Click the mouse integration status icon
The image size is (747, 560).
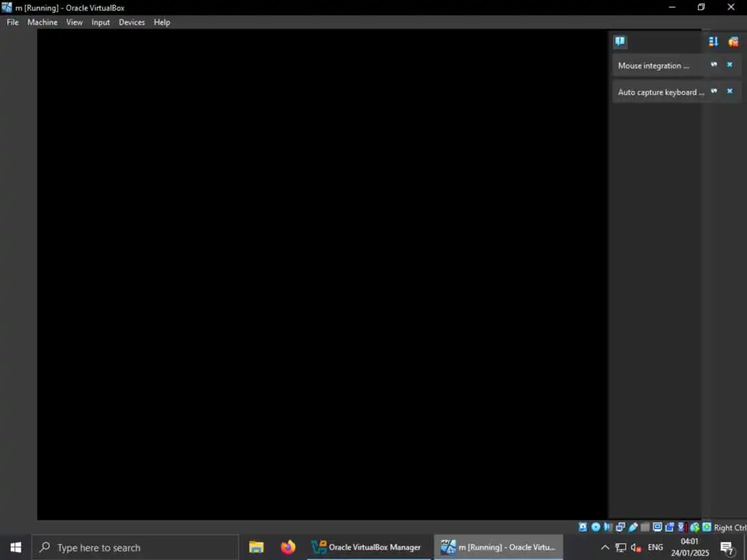coord(694,527)
